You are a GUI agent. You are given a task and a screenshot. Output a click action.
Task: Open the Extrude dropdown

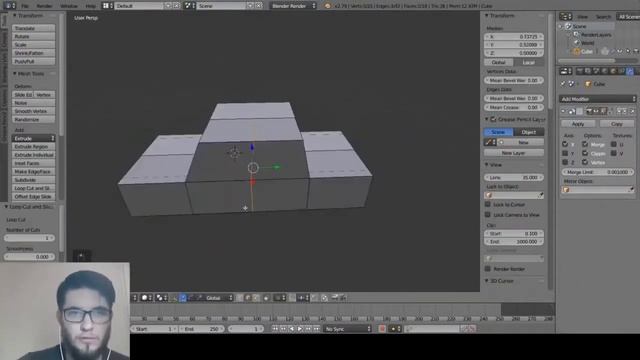[33, 138]
